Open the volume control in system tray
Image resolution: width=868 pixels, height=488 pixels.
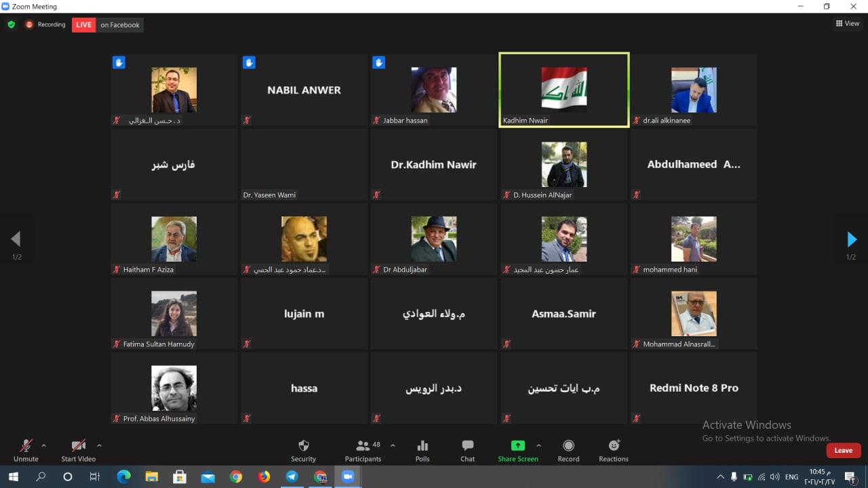(774, 477)
